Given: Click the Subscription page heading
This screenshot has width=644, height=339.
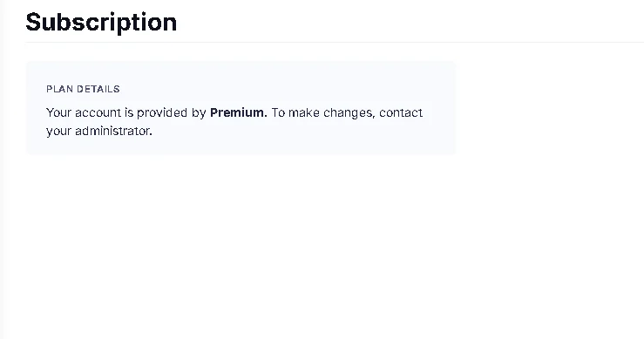Looking at the screenshot, I should [101, 22].
